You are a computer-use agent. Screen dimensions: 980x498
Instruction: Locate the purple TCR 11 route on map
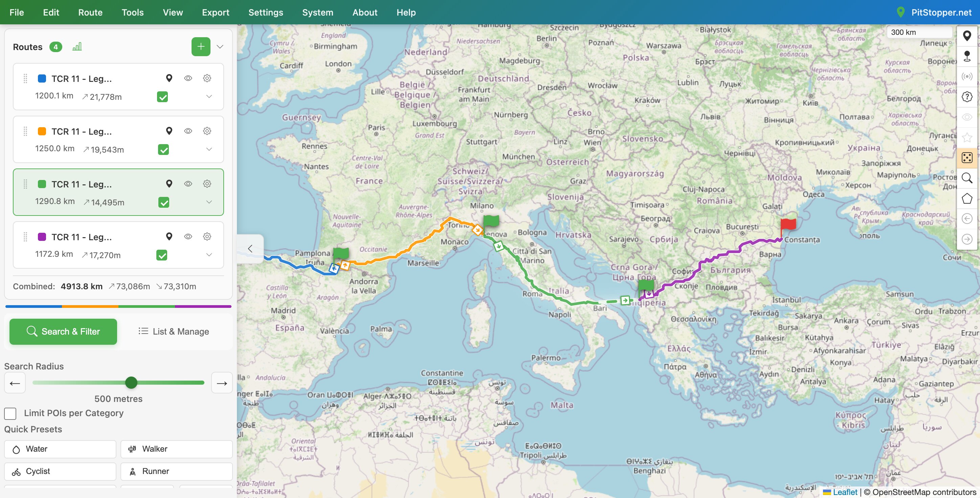pyautogui.click(x=169, y=236)
